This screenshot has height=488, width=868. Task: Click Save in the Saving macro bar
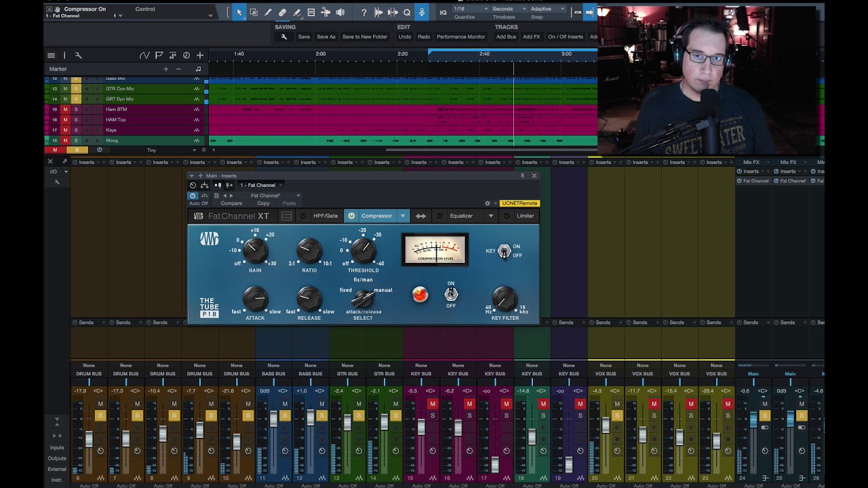[x=304, y=37]
